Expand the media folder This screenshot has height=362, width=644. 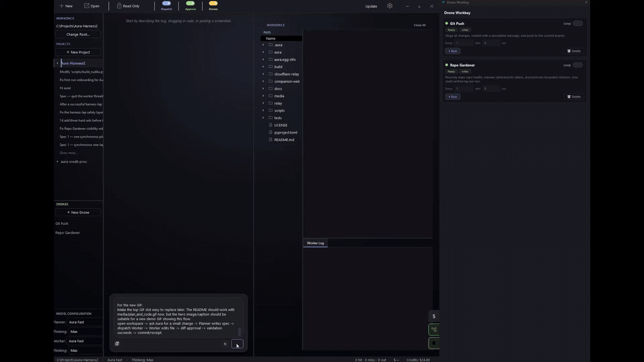coord(264,96)
